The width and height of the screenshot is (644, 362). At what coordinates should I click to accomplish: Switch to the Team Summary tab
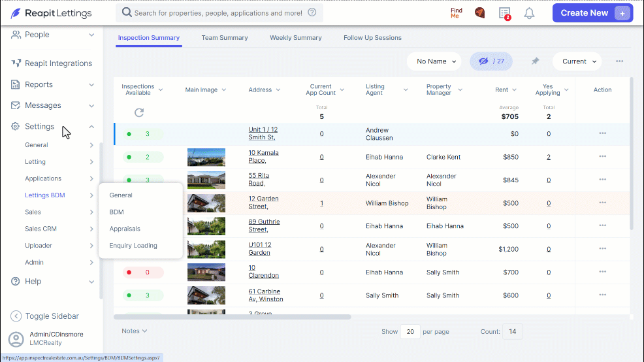pos(225,38)
